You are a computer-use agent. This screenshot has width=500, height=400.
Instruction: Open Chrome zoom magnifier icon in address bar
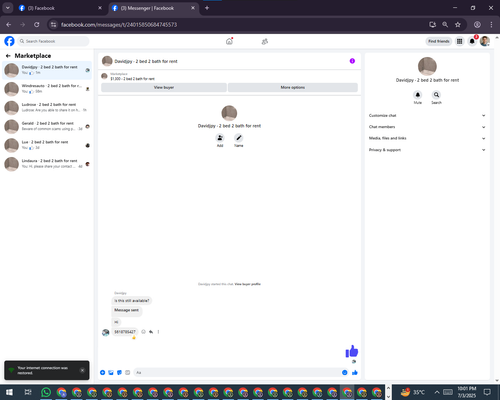[445, 24]
